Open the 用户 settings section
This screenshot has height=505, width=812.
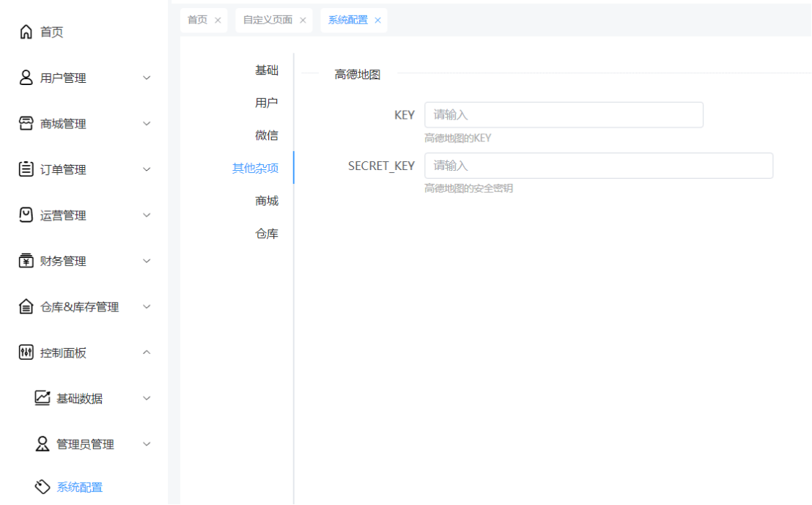tap(267, 103)
